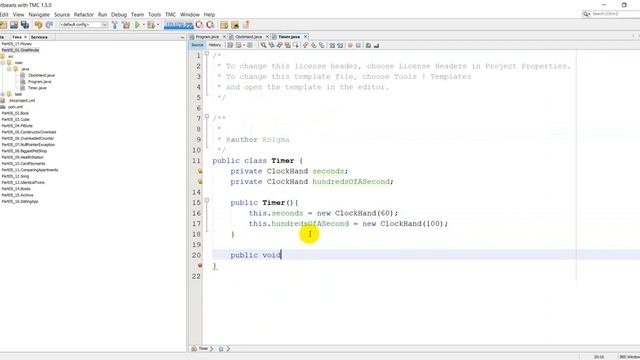Viewport: 640px width, 360px height.
Task: Open the Navigate menu
Action: [x=39, y=14]
